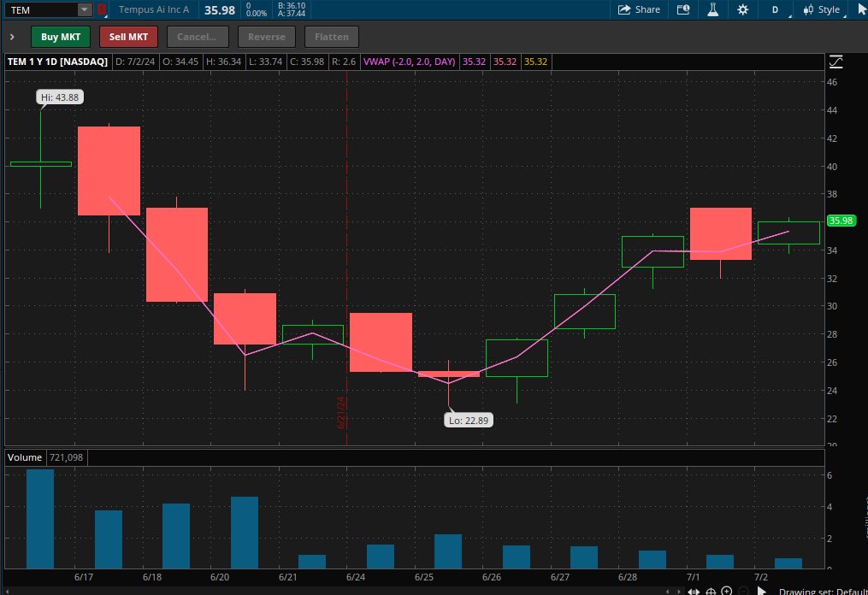868x595 pixels.
Task: Click the B: 36.10 bid quote
Action: pos(292,5)
